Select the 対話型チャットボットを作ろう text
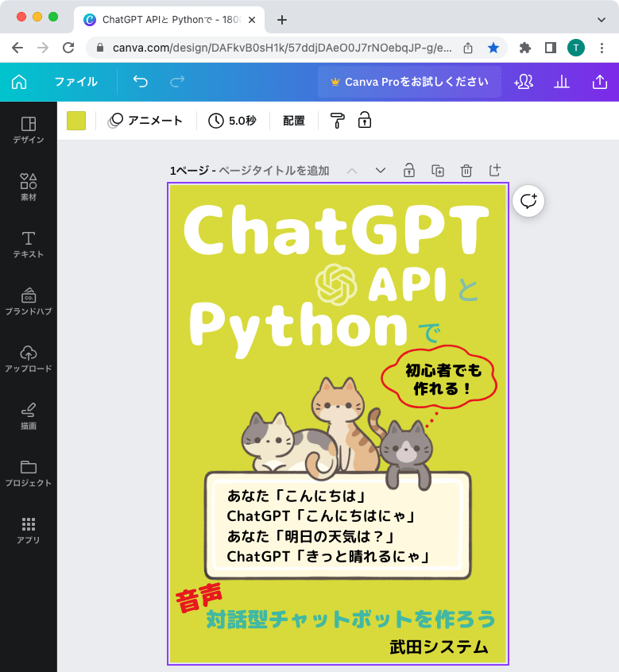The image size is (619, 672). click(350, 619)
